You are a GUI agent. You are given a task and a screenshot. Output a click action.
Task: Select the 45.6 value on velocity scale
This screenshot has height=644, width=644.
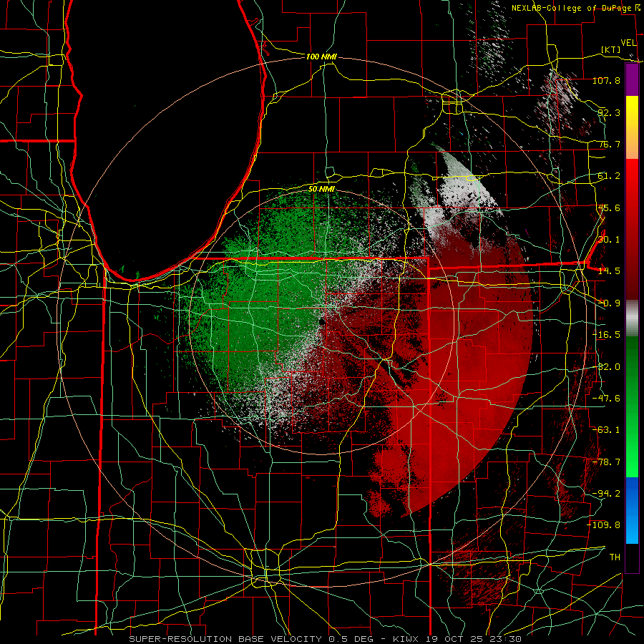click(609, 208)
